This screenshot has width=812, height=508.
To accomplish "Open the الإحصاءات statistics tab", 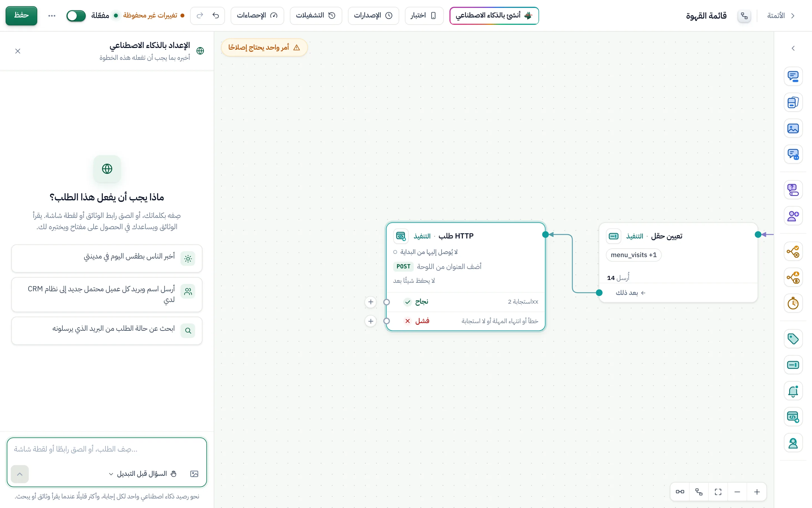I will tap(257, 16).
